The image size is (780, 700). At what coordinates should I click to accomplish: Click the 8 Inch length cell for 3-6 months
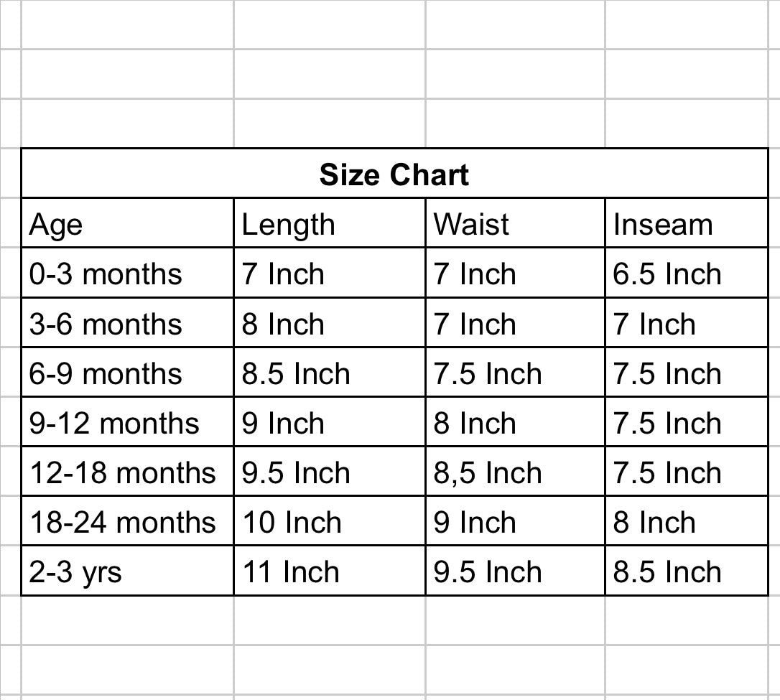pyautogui.click(x=330, y=322)
